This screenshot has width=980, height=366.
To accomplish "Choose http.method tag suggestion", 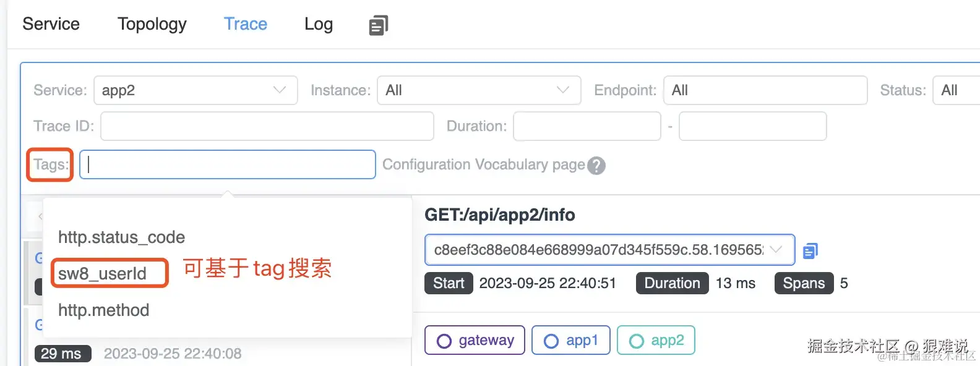I will click(104, 310).
